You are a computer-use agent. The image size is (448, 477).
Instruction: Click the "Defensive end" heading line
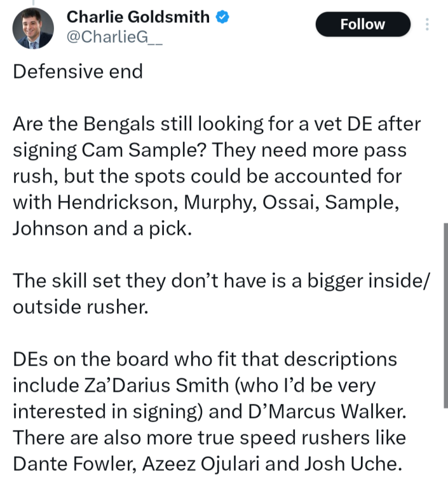[78, 71]
